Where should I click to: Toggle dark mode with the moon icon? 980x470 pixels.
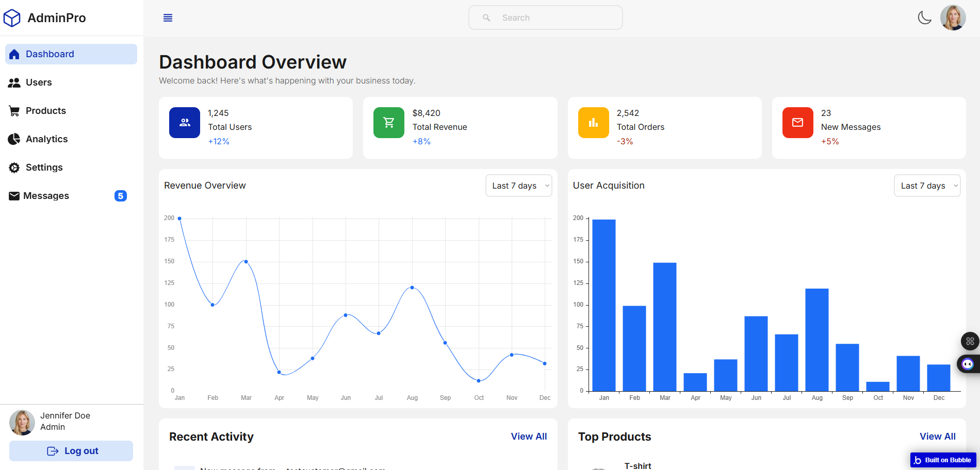point(925,17)
